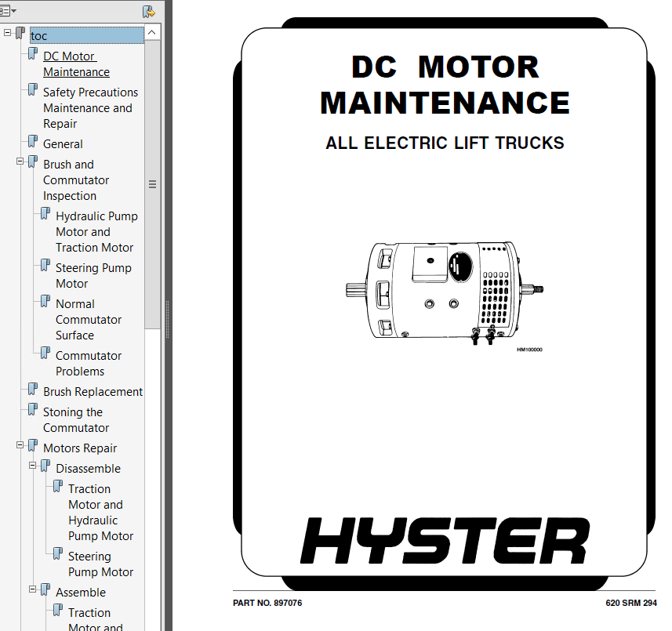Viewport: 672px width, 631px height.
Task: Collapse the toc root bookmark
Action: coord(7,32)
